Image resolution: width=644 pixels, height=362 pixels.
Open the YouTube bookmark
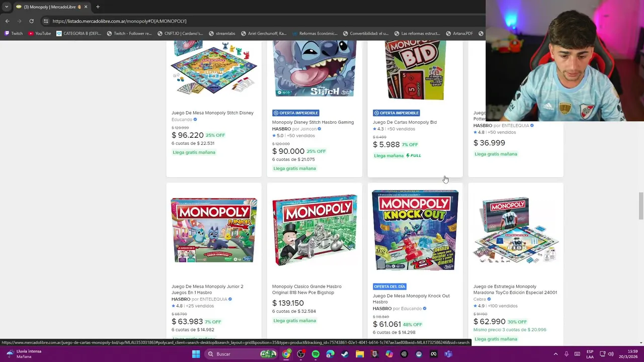pos(40,34)
